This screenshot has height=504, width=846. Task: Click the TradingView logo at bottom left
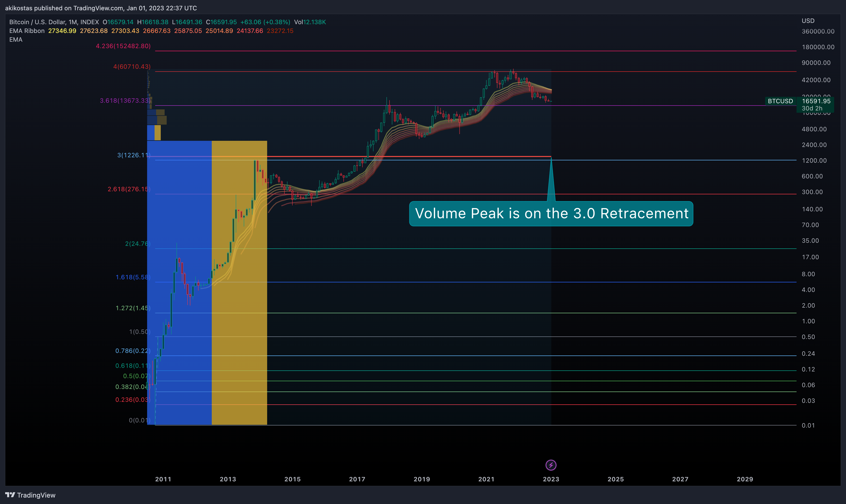click(30, 495)
